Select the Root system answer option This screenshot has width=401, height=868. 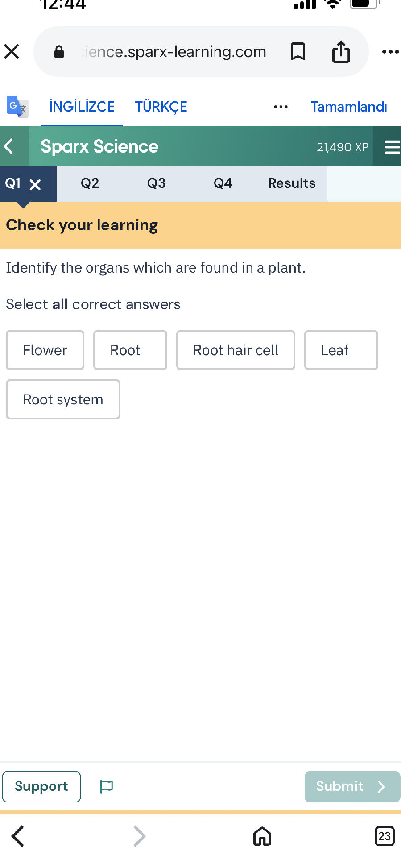point(62,399)
